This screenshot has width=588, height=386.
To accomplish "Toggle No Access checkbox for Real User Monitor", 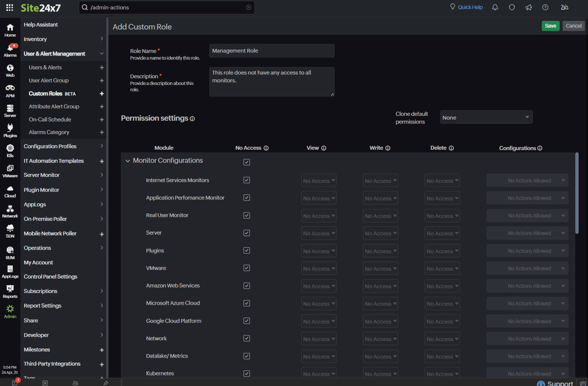I will click(x=247, y=216).
